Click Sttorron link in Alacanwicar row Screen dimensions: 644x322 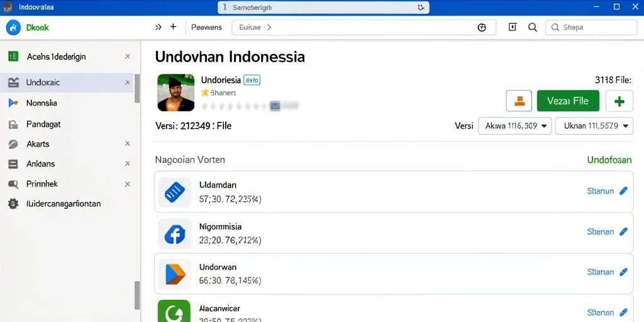point(601,312)
